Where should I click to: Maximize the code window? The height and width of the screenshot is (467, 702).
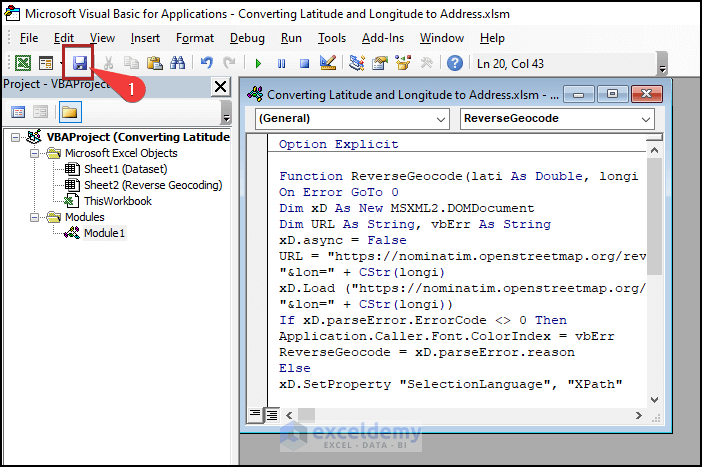pyautogui.click(x=612, y=94)
